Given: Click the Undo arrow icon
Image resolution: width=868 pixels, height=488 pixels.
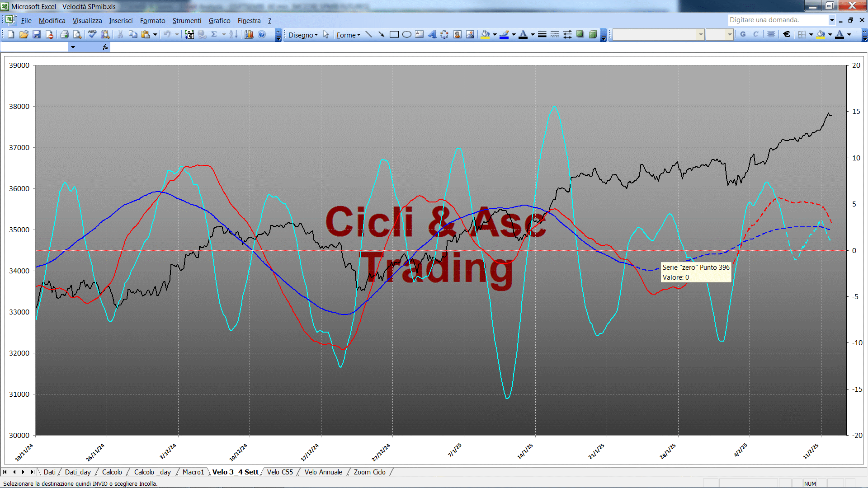Looking at the screenshot, I should (167, 34).
